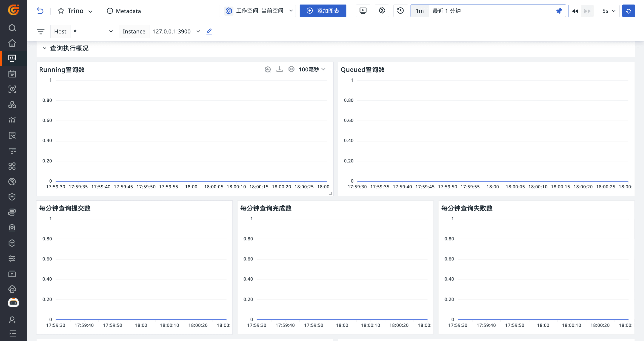The width and height of the screenshot is (644, 341).
Task: Star the Trino dashboard as favorite
Action: (x=61, y=11)
